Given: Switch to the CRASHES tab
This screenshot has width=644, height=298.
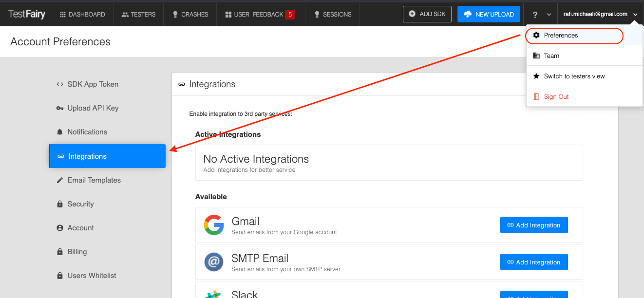Looking at the screenshot, I should click(x=189, y=14).
